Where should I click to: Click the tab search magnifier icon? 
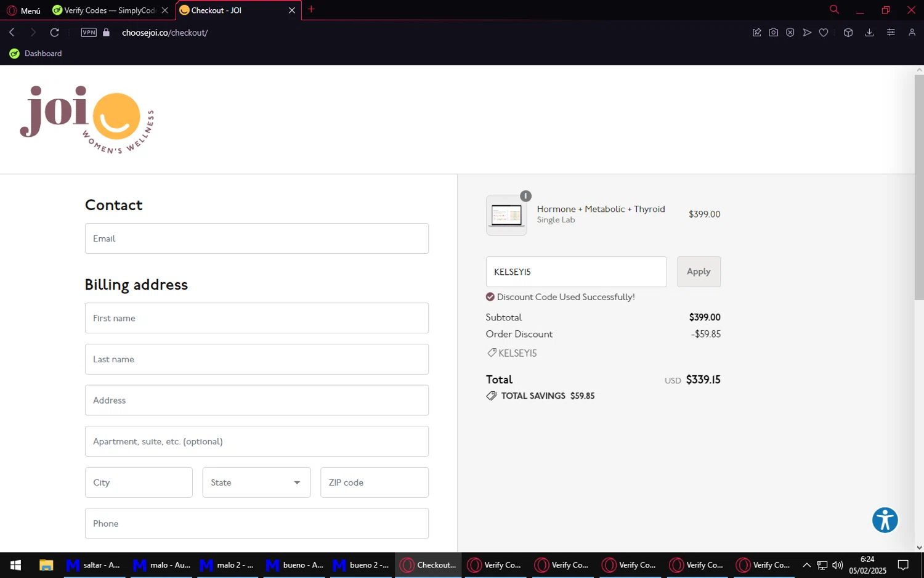[834, 10]
